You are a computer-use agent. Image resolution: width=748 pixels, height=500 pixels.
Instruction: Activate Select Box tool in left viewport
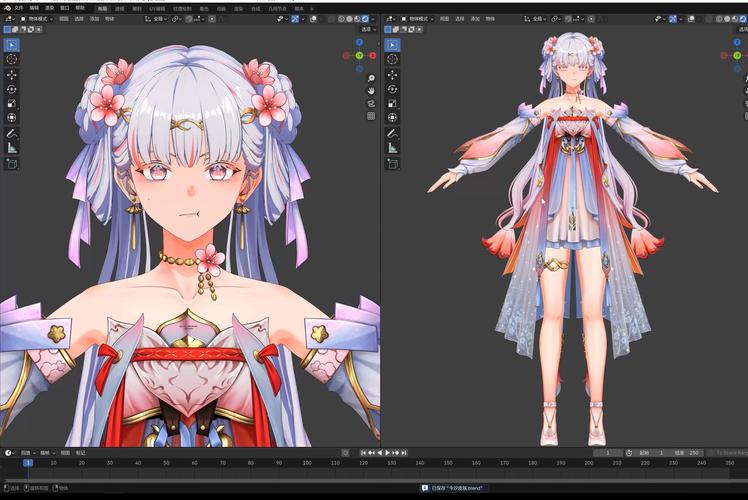[11, 45]
